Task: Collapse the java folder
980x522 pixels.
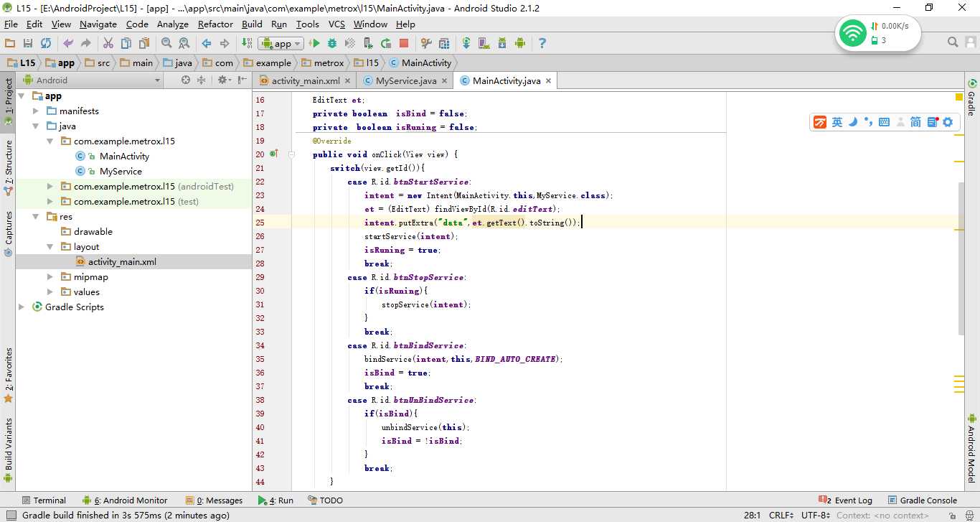Action: tap(36, 126)
